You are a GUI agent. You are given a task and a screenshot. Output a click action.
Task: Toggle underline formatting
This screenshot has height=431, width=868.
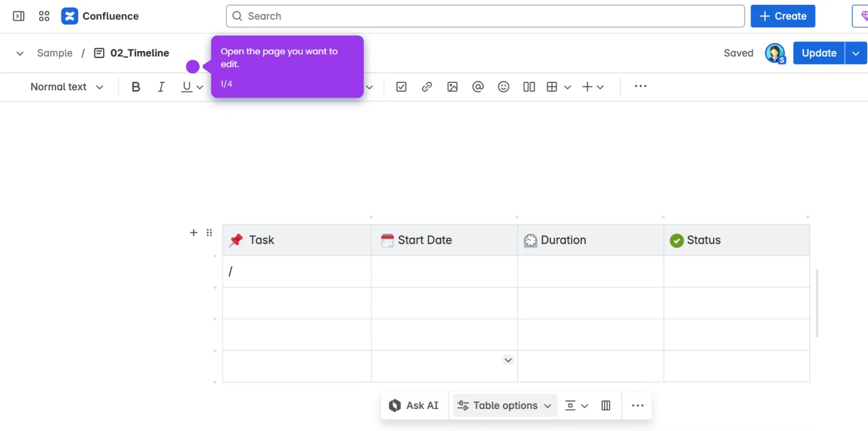187,87
